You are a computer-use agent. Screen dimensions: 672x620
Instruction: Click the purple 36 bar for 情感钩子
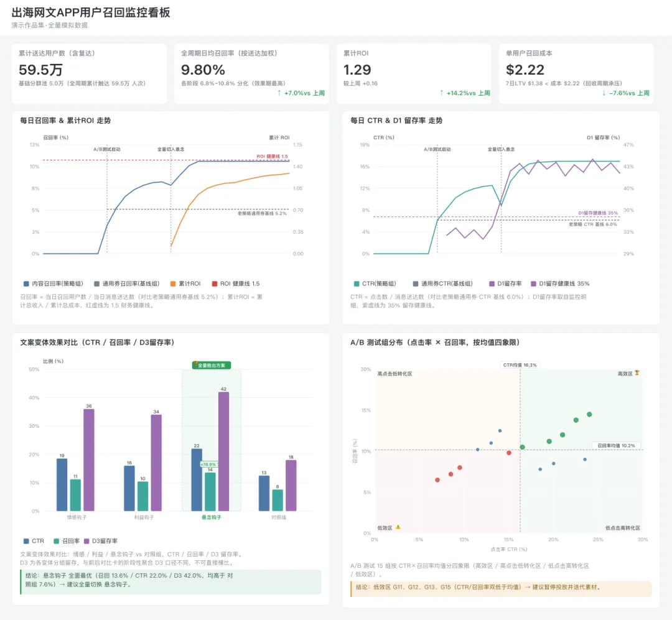89,460
